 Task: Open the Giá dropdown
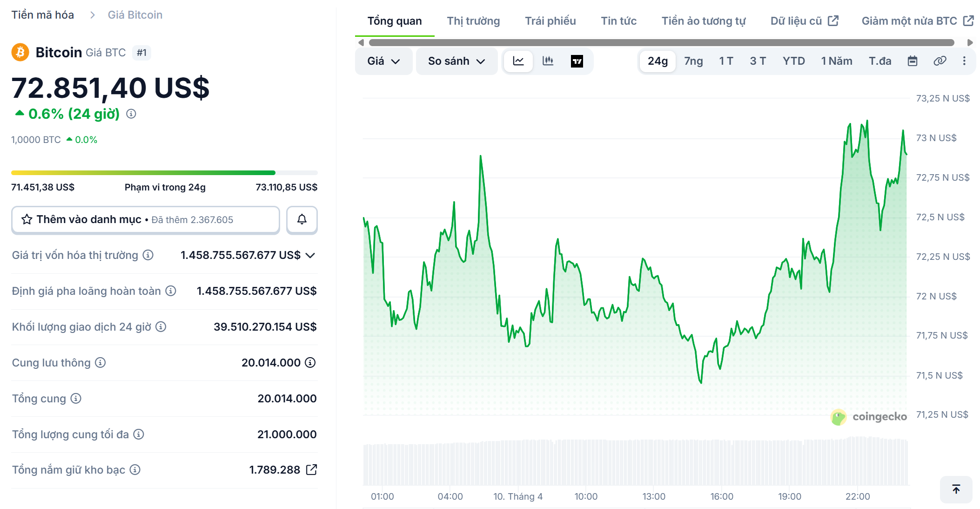pos(383,61)
